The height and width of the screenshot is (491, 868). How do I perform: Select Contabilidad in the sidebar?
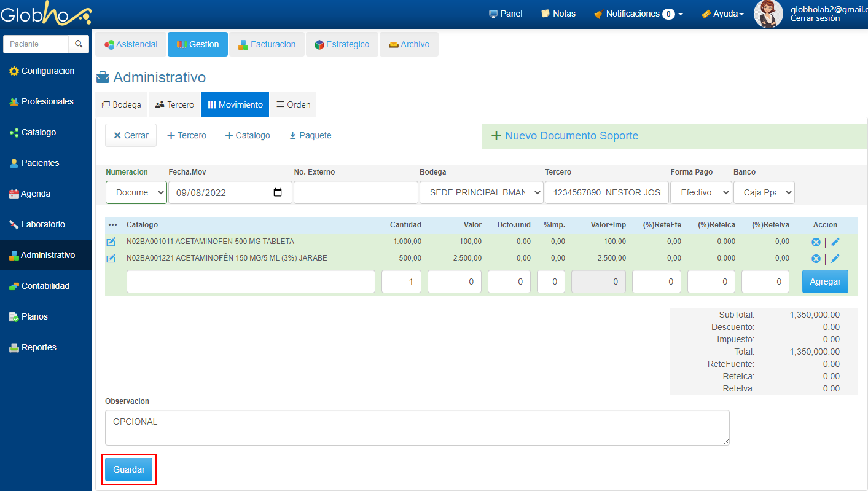coord(45,286)
